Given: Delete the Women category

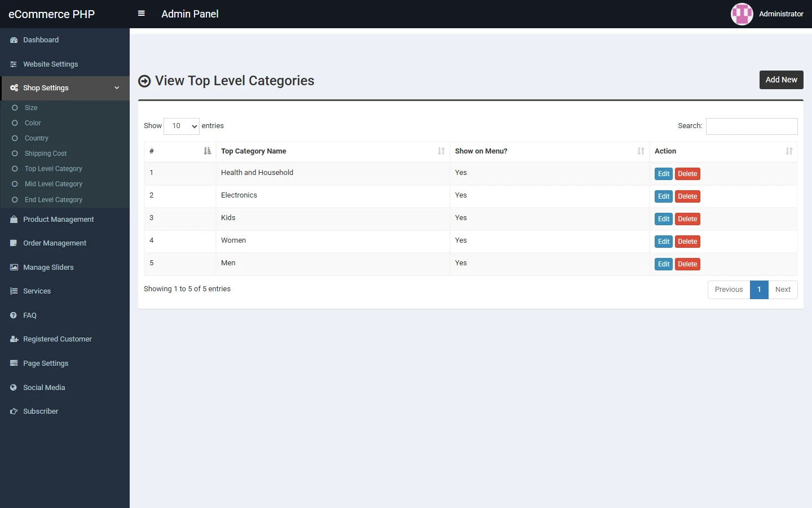Looking at the screenshot, I should (x=687, y=242).
